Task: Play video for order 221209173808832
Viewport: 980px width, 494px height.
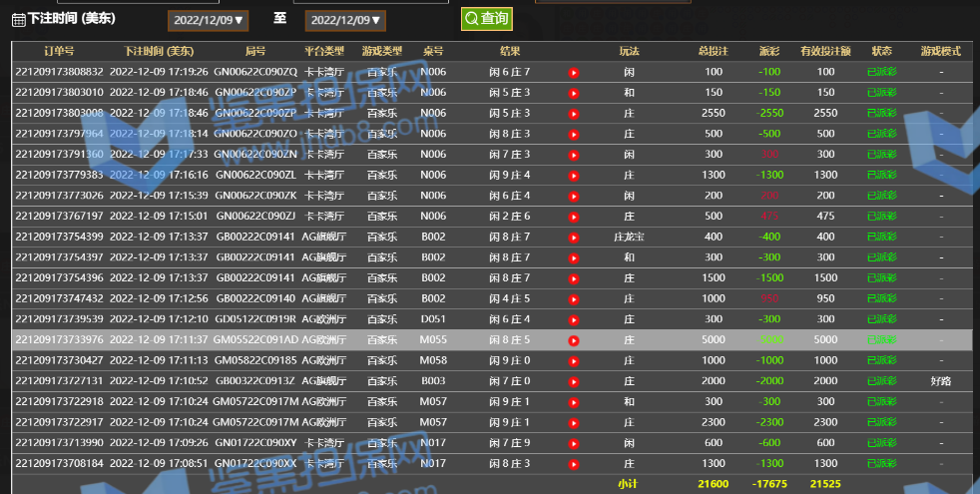Action: pos(574,72)
